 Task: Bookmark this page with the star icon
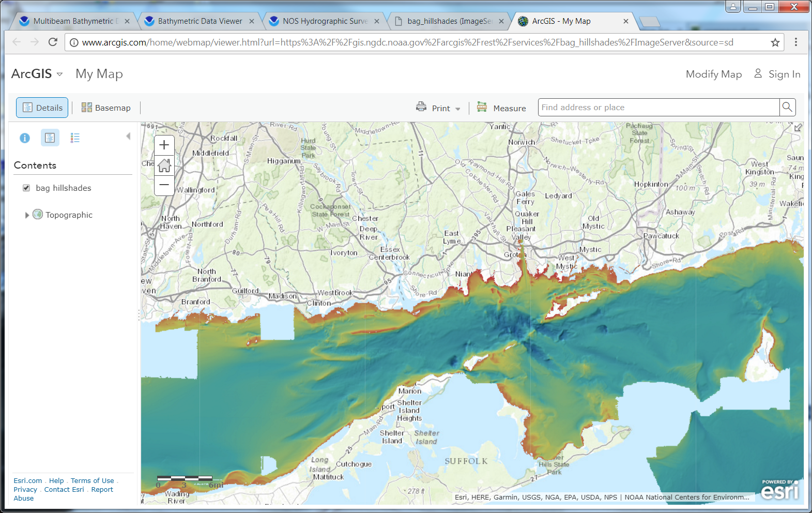(775, 42)
